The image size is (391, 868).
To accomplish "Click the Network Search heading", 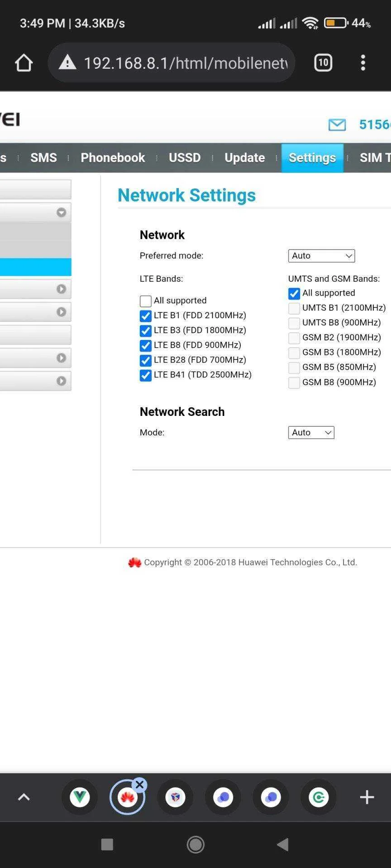I will 182,412.
